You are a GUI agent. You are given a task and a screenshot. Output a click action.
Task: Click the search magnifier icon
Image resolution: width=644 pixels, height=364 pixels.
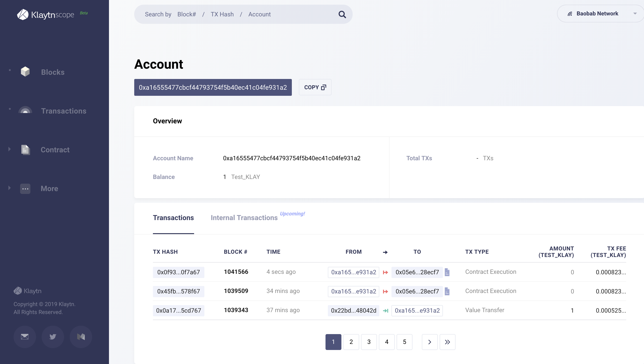[342, 14]
